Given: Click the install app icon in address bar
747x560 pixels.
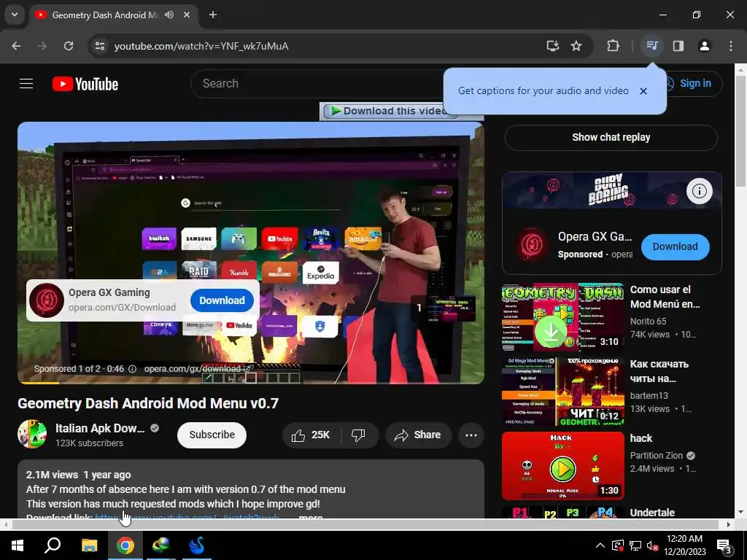Looking at the screenshot, I should pos(553,46).
